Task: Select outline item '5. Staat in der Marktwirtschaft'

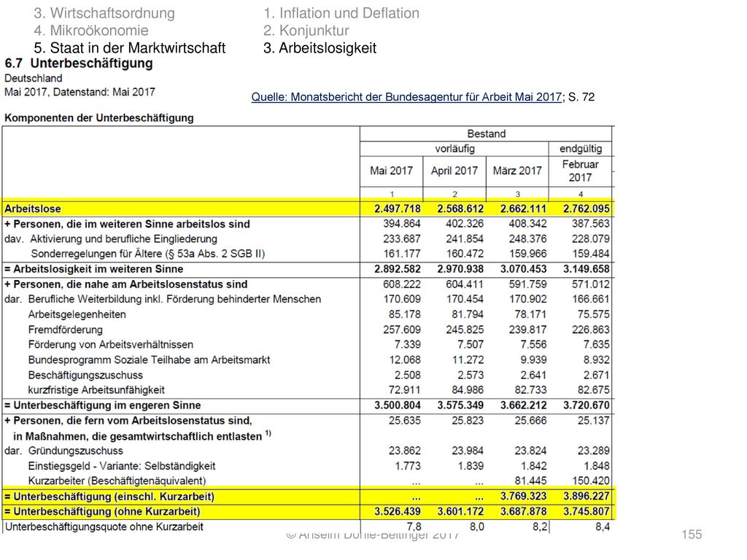Action: [x=130, y=47]
